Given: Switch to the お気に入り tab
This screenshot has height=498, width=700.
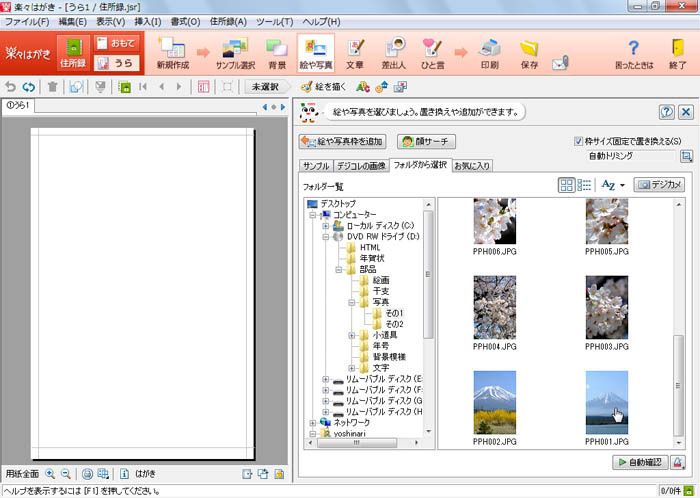Looking at the screenshot, I should pos(473,165).
